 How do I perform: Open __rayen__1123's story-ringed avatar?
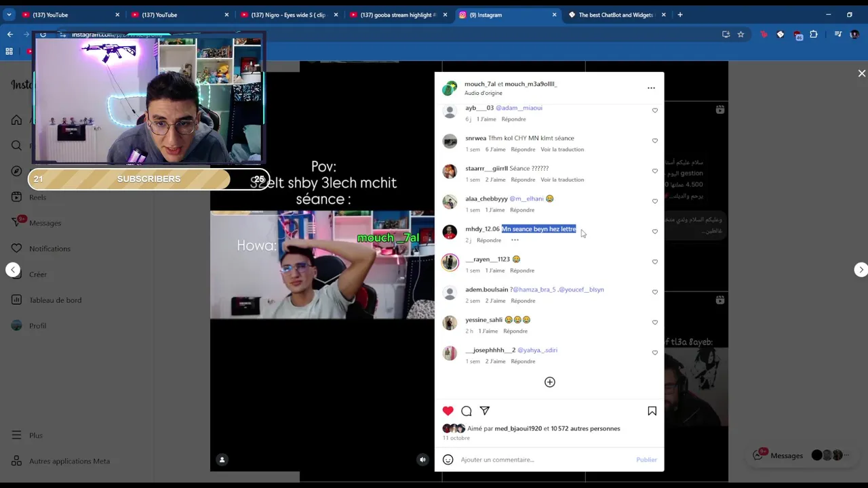click(x=450, y=262)
